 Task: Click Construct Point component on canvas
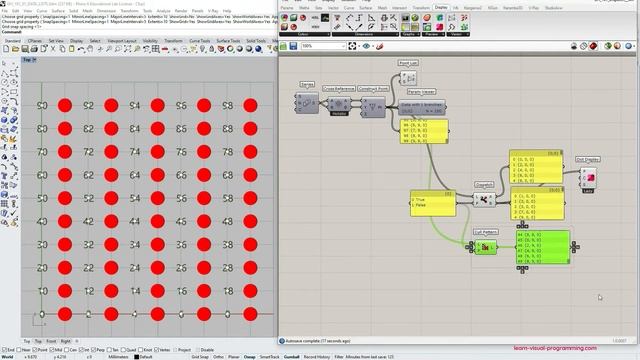(373, 107)
